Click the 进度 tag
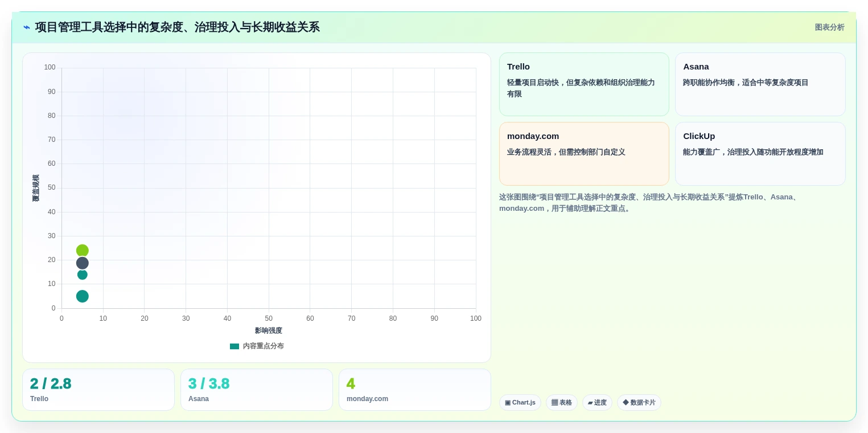 (x=597, y=403)
